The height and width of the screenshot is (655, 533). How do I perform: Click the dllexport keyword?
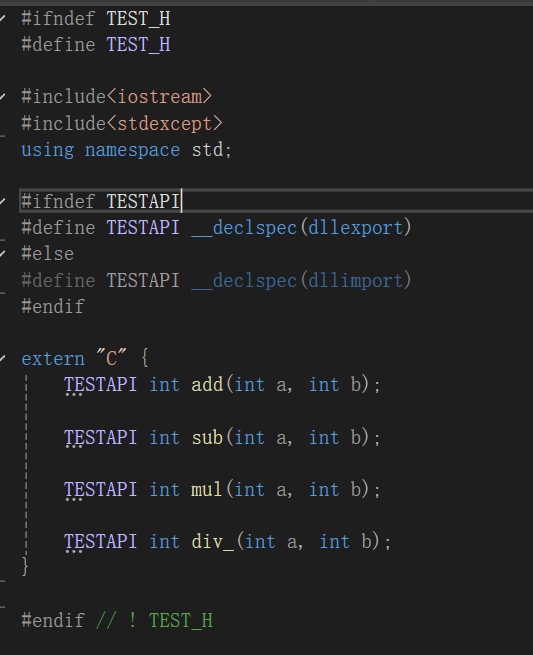(x=355, y=228)
